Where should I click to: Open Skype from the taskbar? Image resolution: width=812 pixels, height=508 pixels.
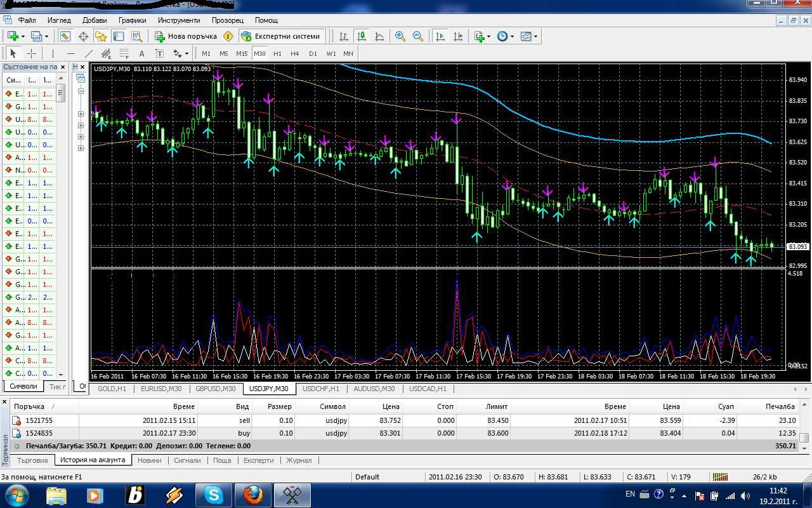[213, 495]
